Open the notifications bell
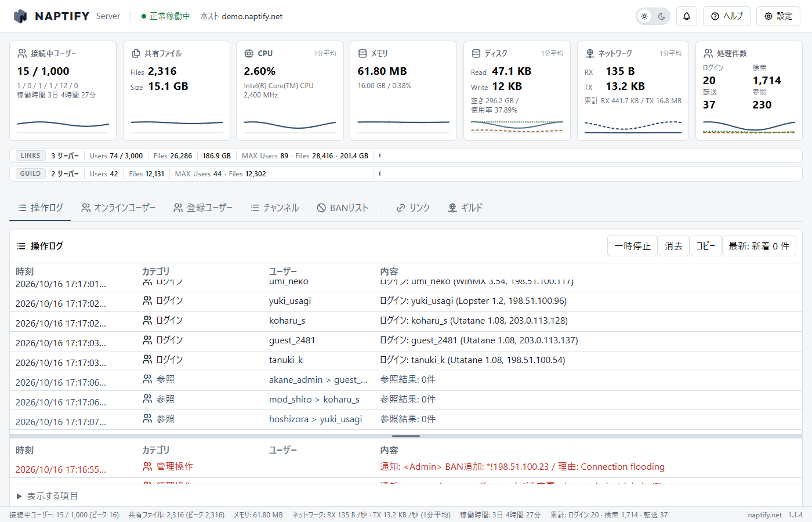Screen dimensions: 812x522 pos(687,16)
